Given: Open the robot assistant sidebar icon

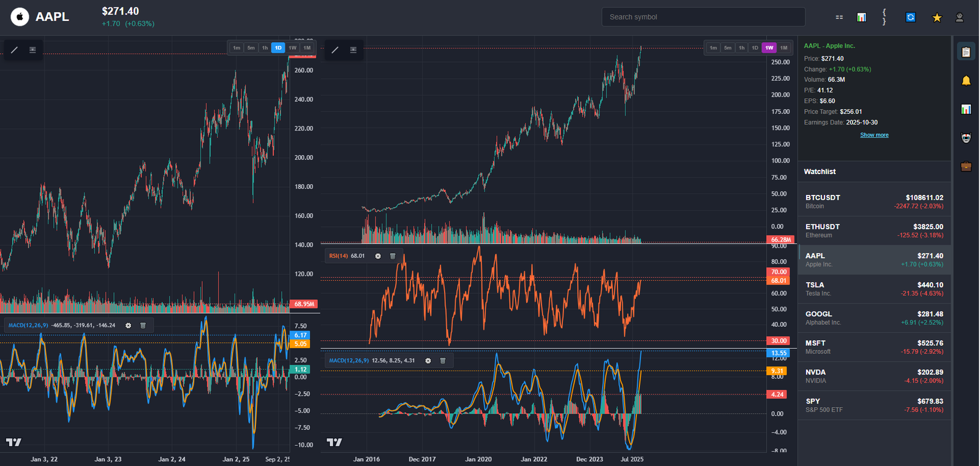Looking at the screenshot, I should 966,138.
